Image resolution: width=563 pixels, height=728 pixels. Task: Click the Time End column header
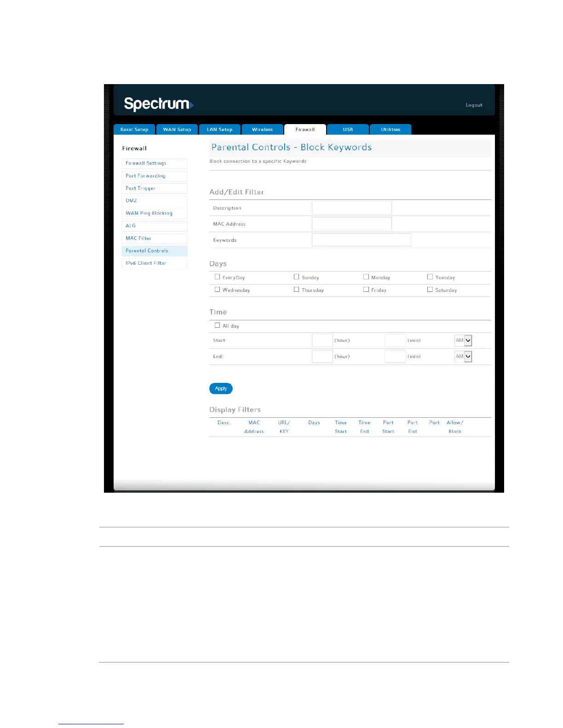(x=364, y=427)
